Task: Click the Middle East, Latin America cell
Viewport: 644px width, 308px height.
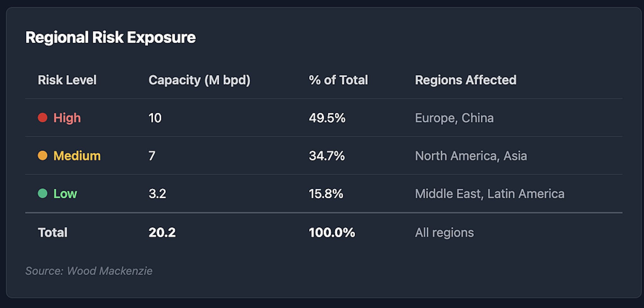Action: click(490, 194)
